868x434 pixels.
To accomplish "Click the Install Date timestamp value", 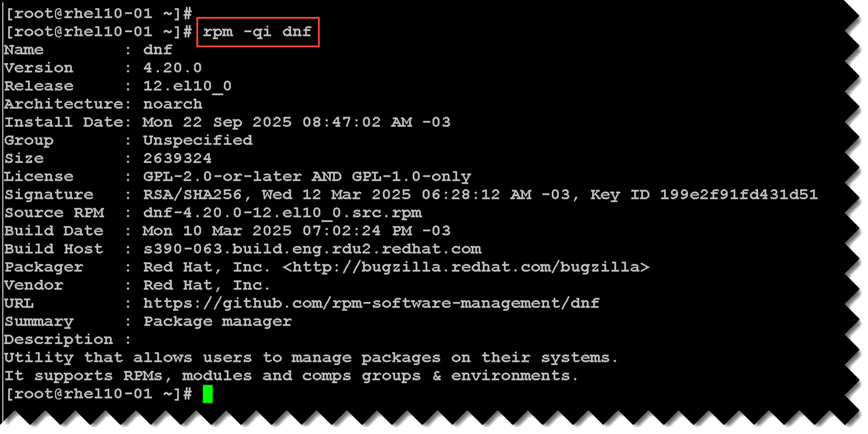I will tap(296, 122).
